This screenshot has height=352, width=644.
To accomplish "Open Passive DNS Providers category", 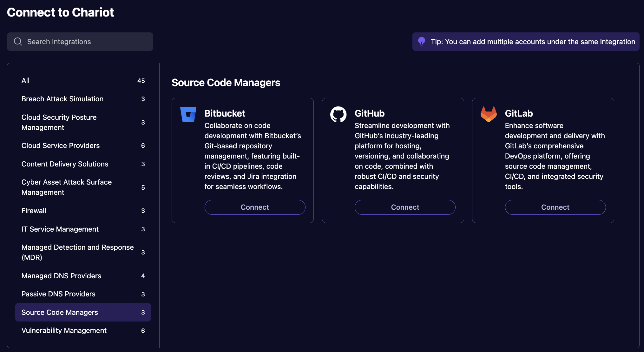I will (x=83, y=294).
